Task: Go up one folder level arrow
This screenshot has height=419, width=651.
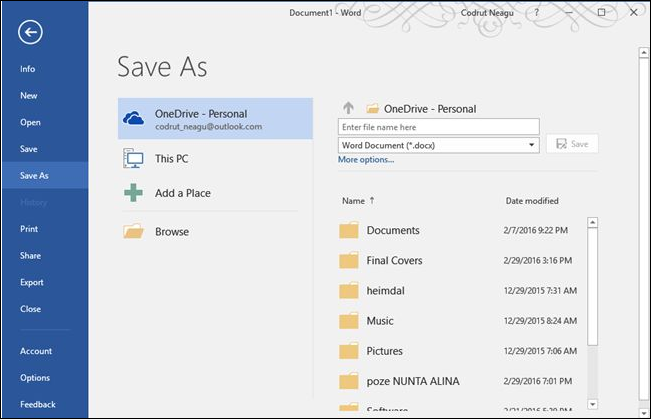Action: [x=348, y=108]
